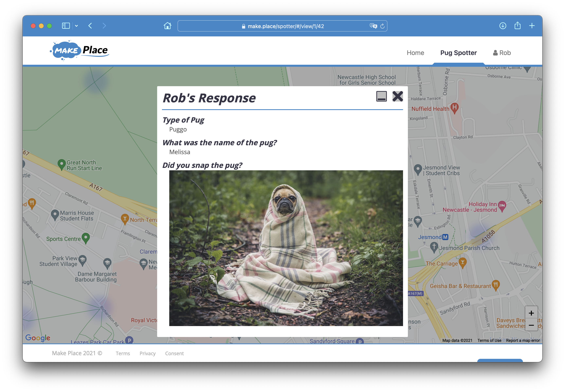Go to the Home nav item
The image size is (565, 392).
click(415, 53)
